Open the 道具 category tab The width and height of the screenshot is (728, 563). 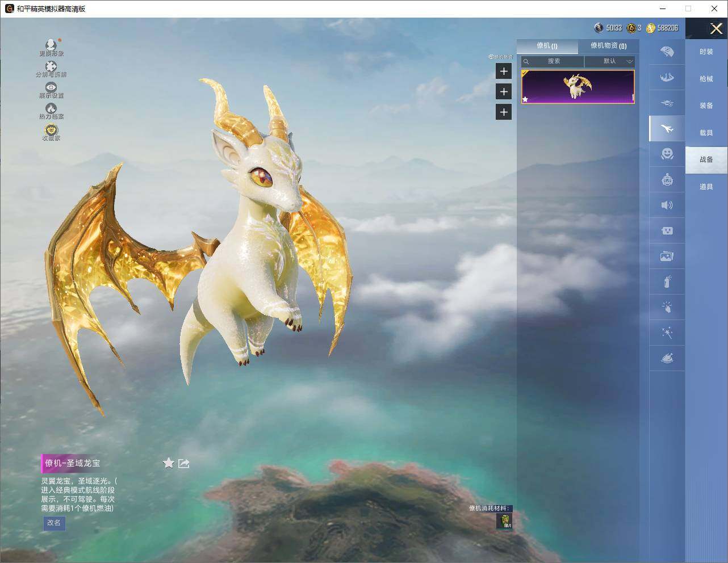click(x=706, y=187)
